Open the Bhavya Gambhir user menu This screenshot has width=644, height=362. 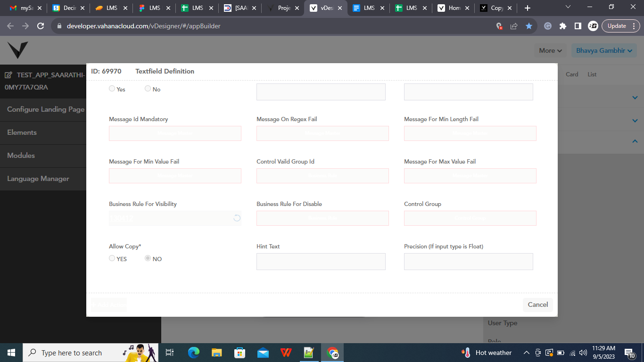coord(604,50)
